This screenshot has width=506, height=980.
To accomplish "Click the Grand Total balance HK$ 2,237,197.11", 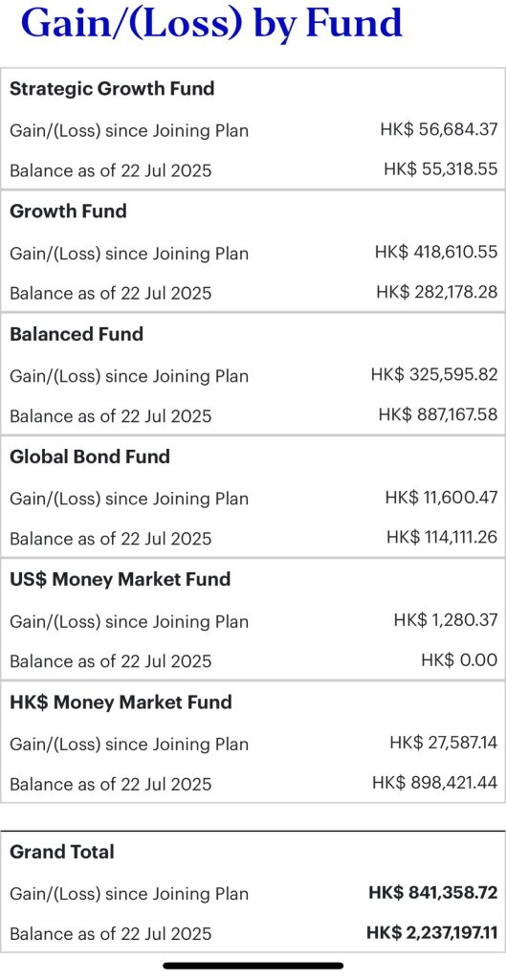I will click(432, 933).
